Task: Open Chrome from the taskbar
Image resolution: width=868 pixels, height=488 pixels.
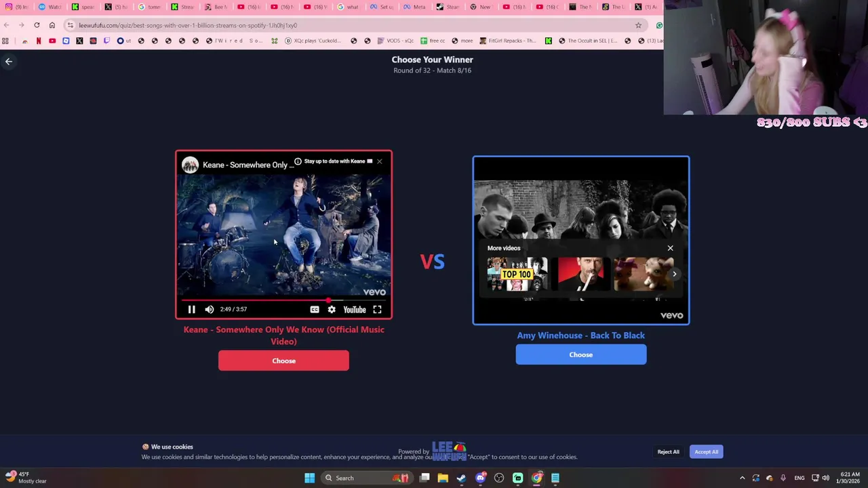Action: point(536,478)
